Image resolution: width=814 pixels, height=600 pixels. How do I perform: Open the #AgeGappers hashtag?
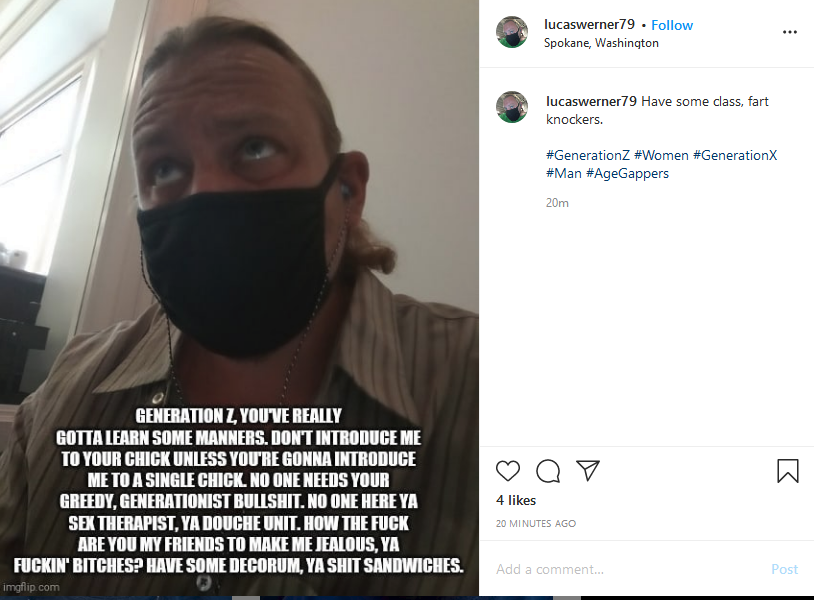[628, 174]
